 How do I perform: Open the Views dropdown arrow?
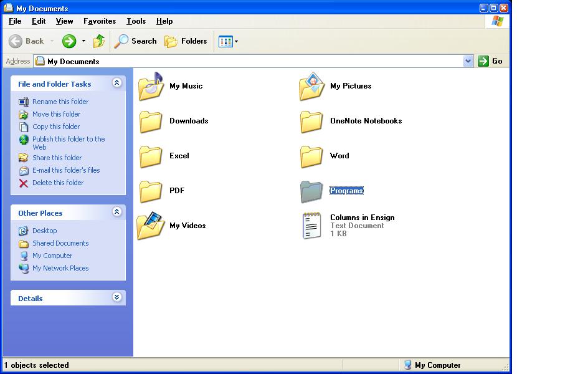236,41
